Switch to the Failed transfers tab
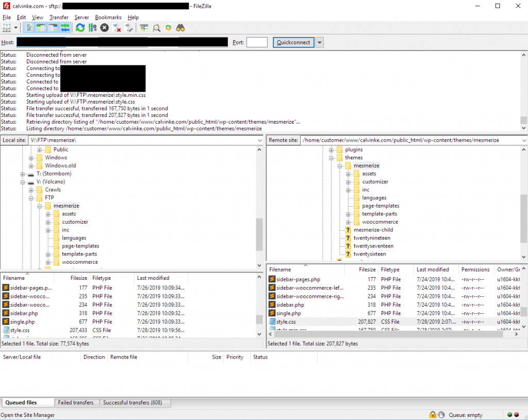 pyautogui.click(x=75, y=402)
